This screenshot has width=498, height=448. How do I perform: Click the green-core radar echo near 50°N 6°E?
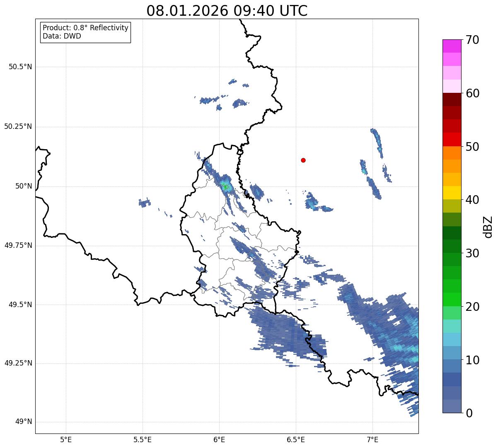point(225,187)
